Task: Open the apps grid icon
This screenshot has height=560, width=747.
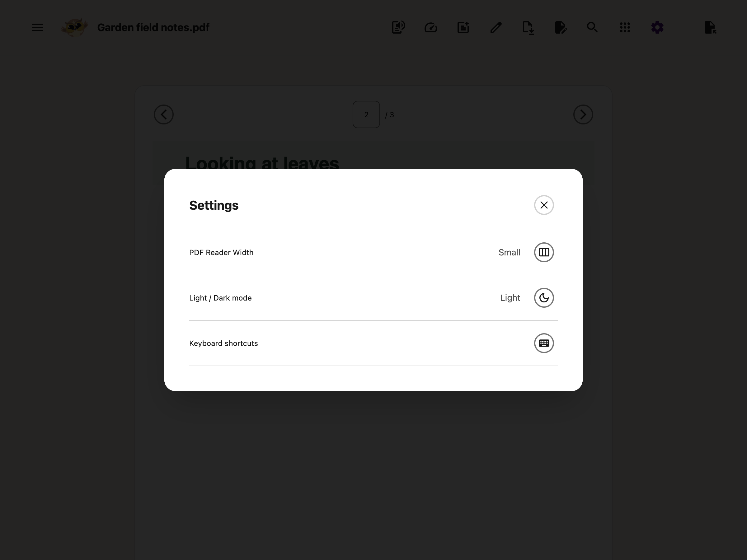Action: coord(625,27)
